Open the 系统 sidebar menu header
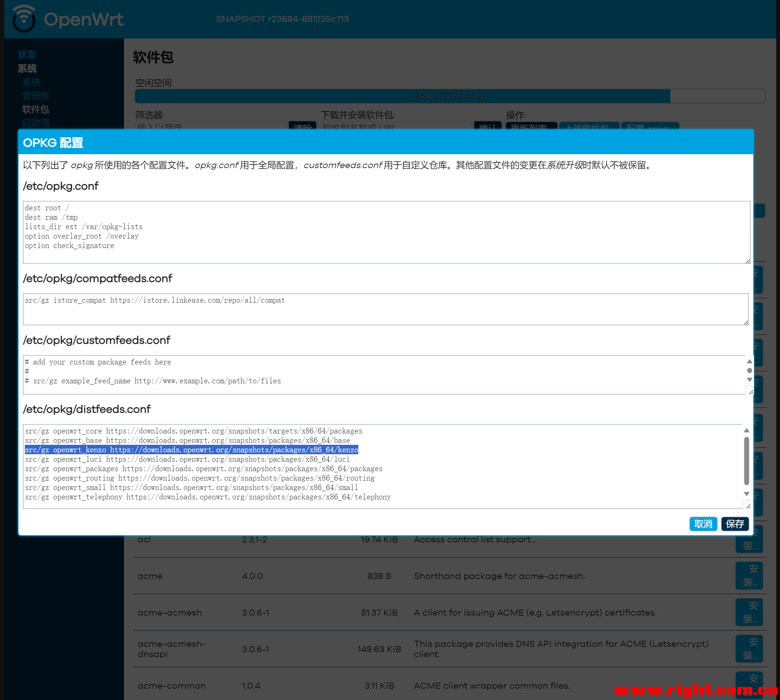This screenshot has height=700, width=780. point(27,69)
